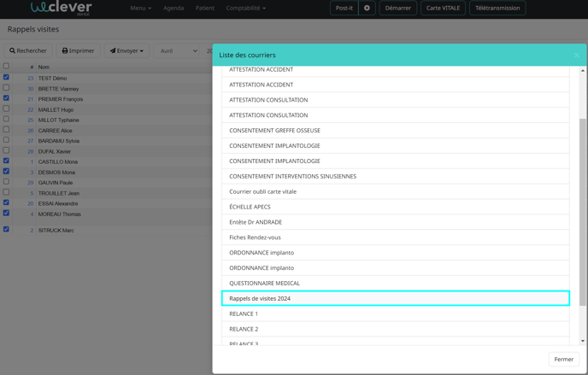Open the Avril month dropdown

pyautogui.click(x=178, y=50)
